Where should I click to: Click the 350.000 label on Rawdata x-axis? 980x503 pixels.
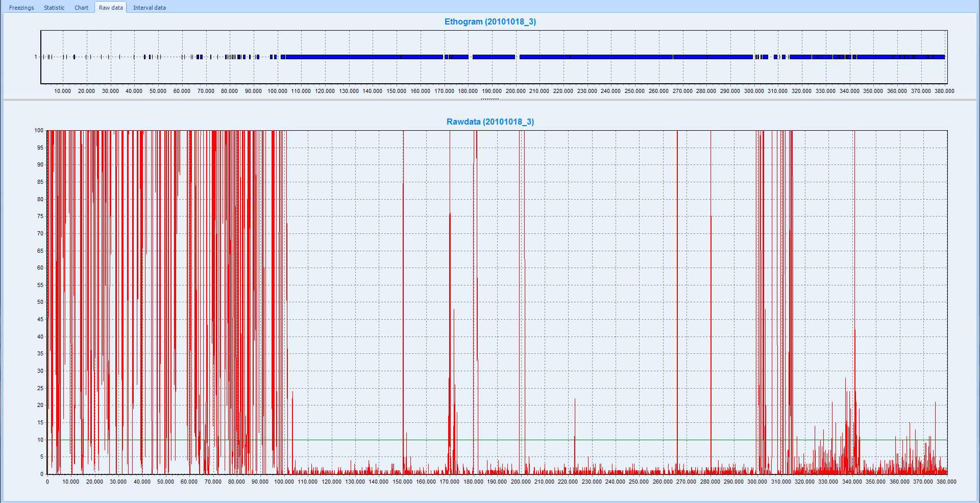click(875, 482)
